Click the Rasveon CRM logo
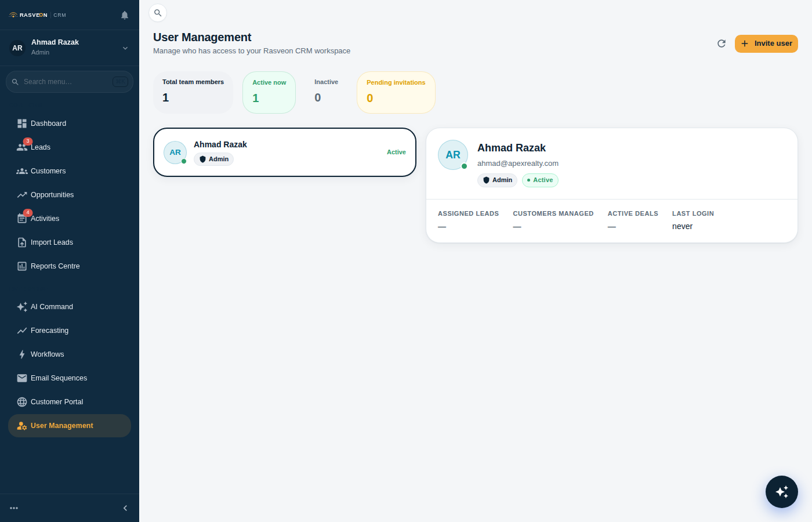 (38, 15)
